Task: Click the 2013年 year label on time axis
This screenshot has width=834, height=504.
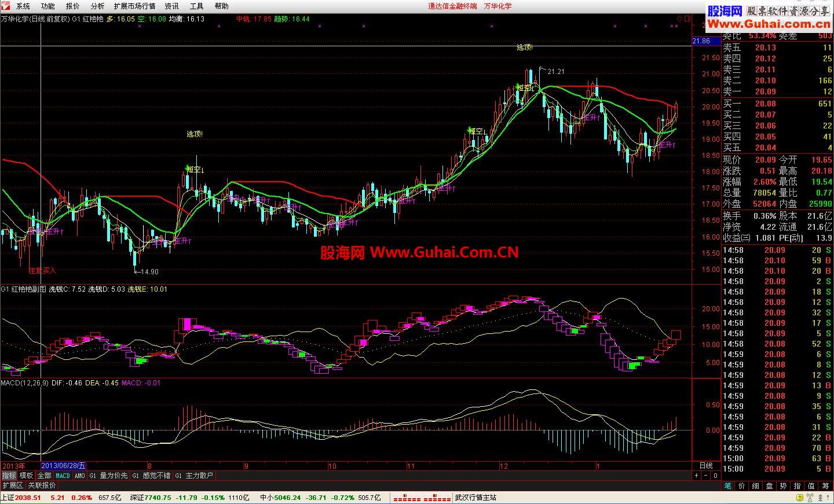Action: click(x=14, y=466)
